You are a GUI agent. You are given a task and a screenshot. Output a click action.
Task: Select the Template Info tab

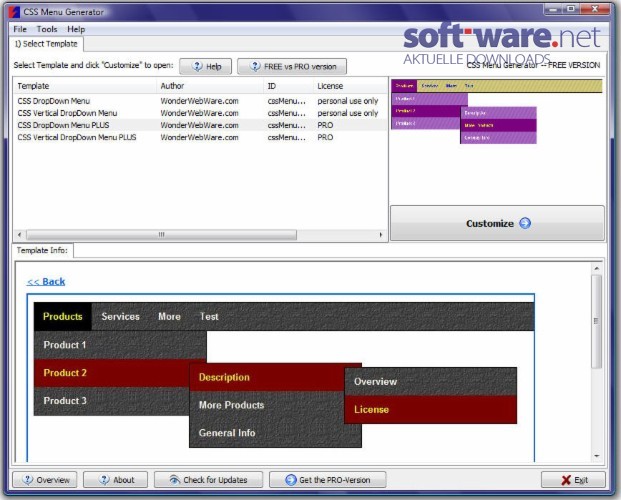[x=42, y=250]
